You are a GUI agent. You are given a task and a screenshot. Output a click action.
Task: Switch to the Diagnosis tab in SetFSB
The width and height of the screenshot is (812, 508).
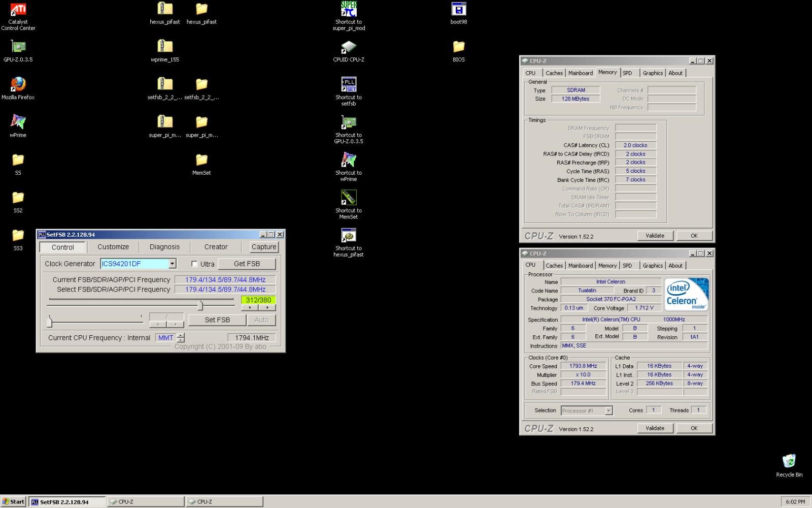[164, 247]
